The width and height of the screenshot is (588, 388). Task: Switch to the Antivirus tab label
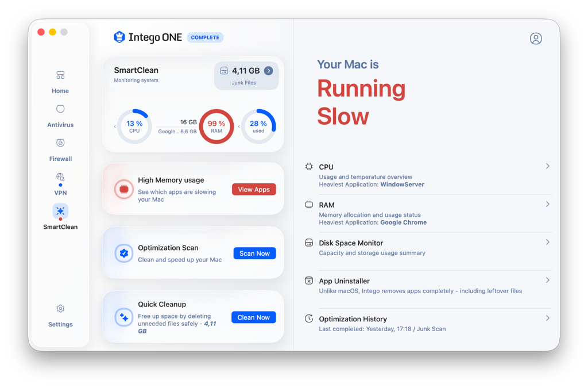pos(60,125)
